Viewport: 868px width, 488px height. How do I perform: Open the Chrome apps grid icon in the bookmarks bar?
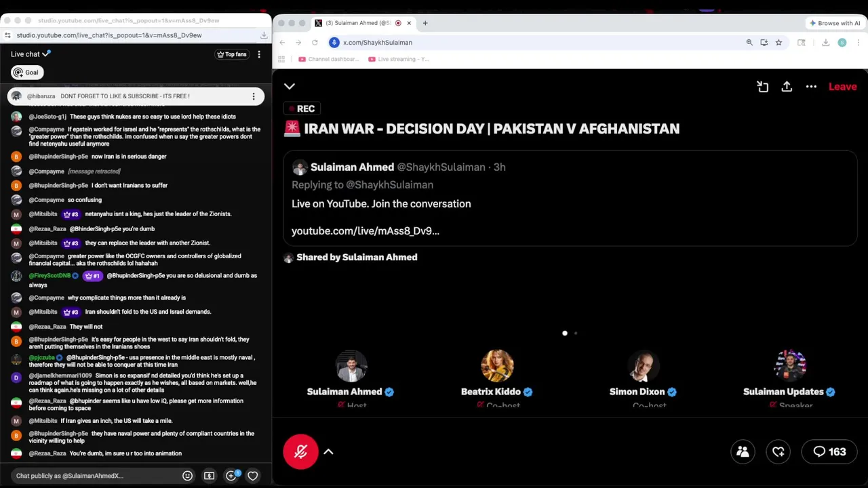tap(281, 59)
